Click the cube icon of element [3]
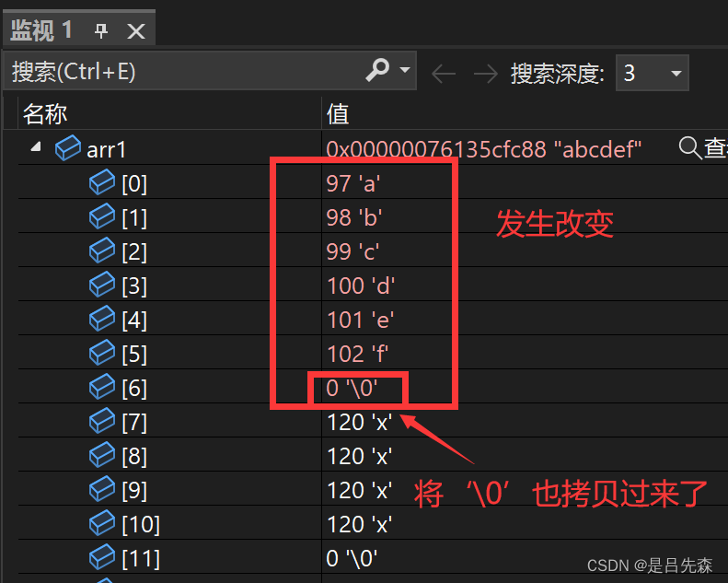The image size is (728, 583). pos(101,285)
